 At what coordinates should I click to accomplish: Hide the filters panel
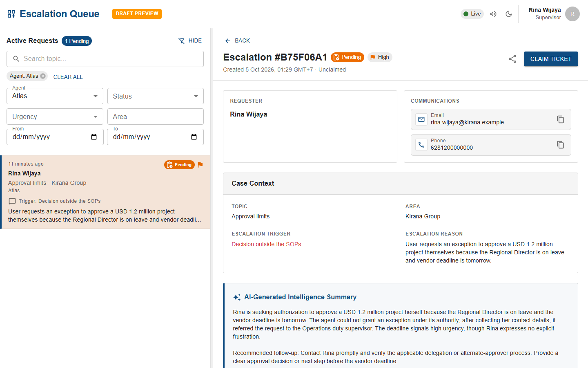(190, 40)
